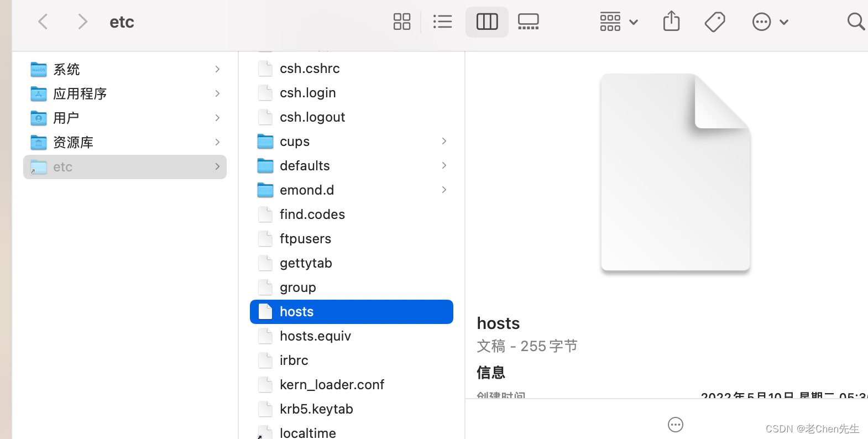This screenshot has height=439, width=868.
Task: Select the hosts.equiv file
Action: point(352,336)
